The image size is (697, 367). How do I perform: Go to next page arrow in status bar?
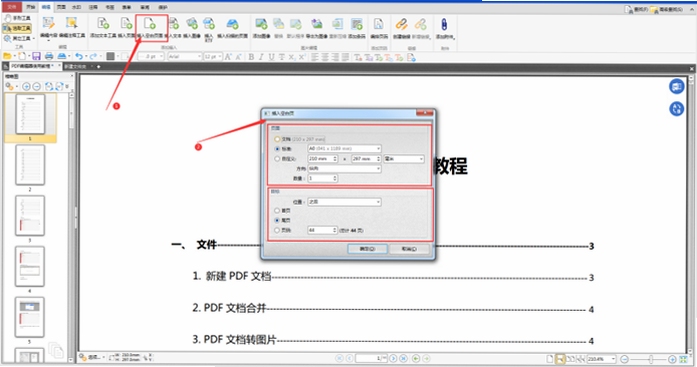[x=393, y=358]
